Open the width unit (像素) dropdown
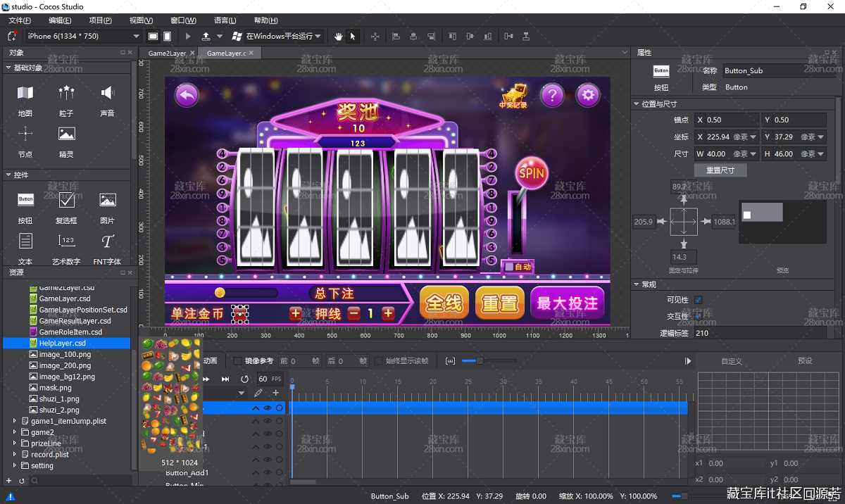 753,153
